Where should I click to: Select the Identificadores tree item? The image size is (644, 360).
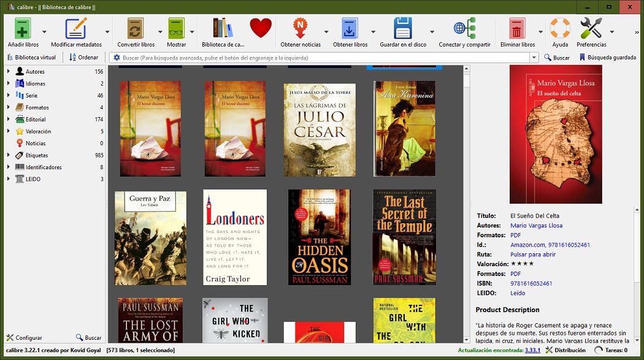(44, 167)
